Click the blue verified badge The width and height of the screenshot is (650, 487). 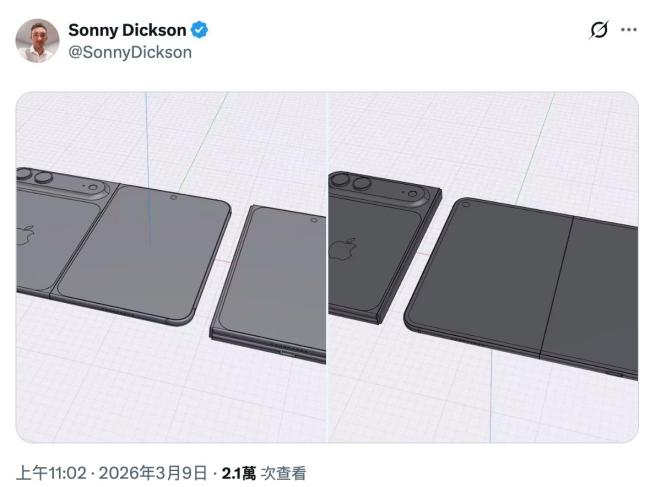pos(199,30)
